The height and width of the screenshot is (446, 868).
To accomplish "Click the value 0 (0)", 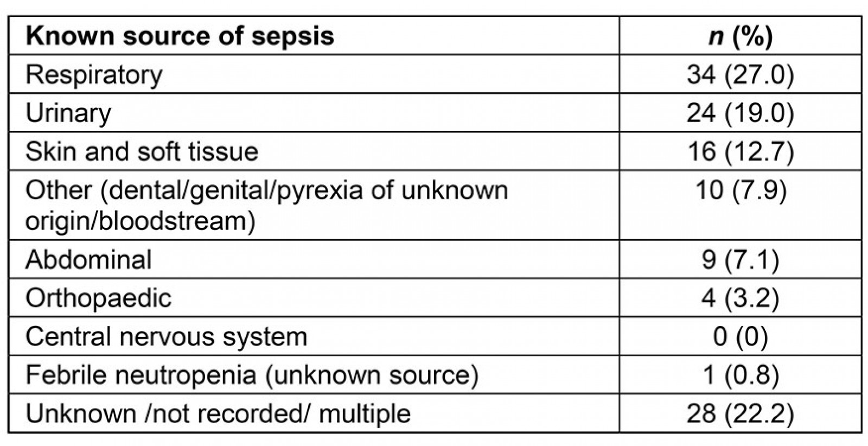I will [x=740, y=336].
